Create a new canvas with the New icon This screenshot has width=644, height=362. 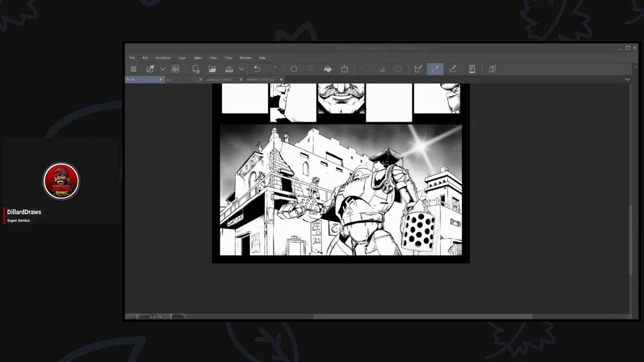pos(196,69)
